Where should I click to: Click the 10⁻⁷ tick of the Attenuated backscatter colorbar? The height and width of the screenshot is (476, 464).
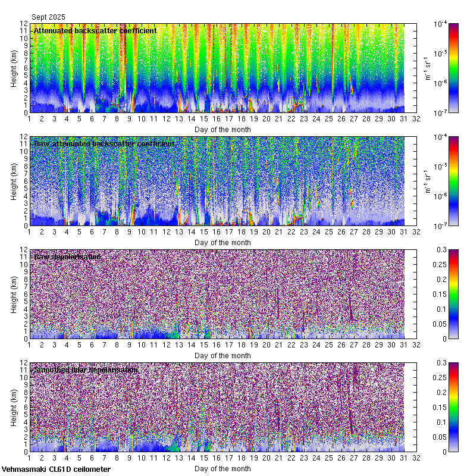coord(440,113)
